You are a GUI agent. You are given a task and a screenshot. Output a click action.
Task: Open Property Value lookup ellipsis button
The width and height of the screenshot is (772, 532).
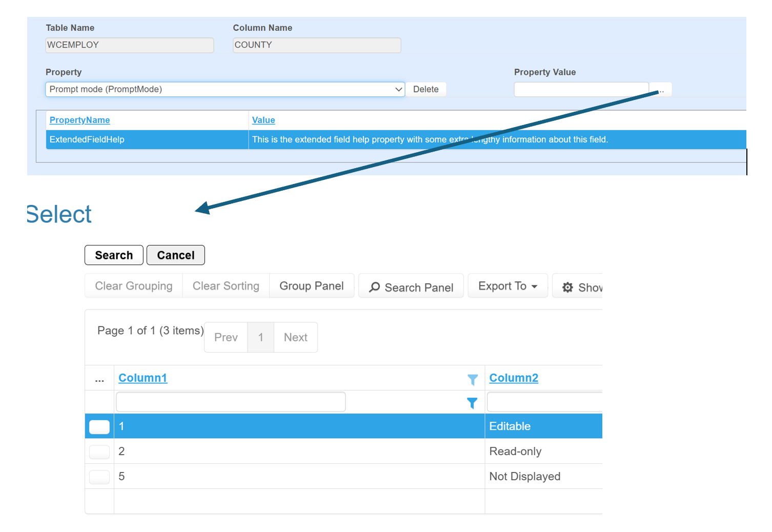coord(661,90)
